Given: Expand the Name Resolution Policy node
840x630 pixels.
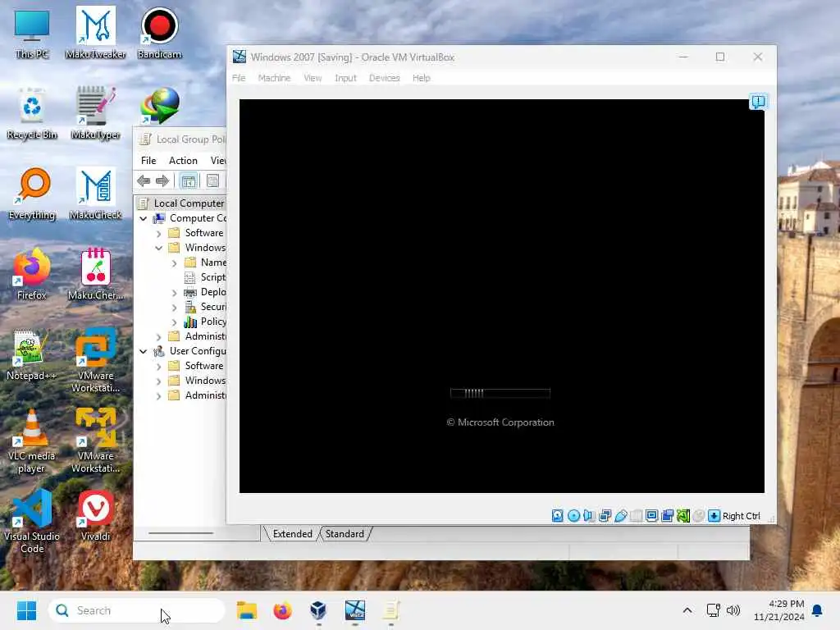Looking at the screenshot, I should [174, 263].
